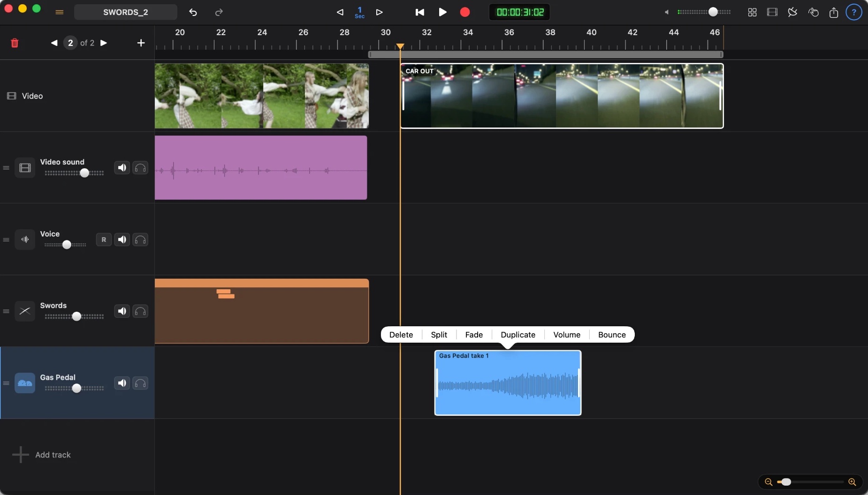Mute the Gas Pedal track

point(122,383)
